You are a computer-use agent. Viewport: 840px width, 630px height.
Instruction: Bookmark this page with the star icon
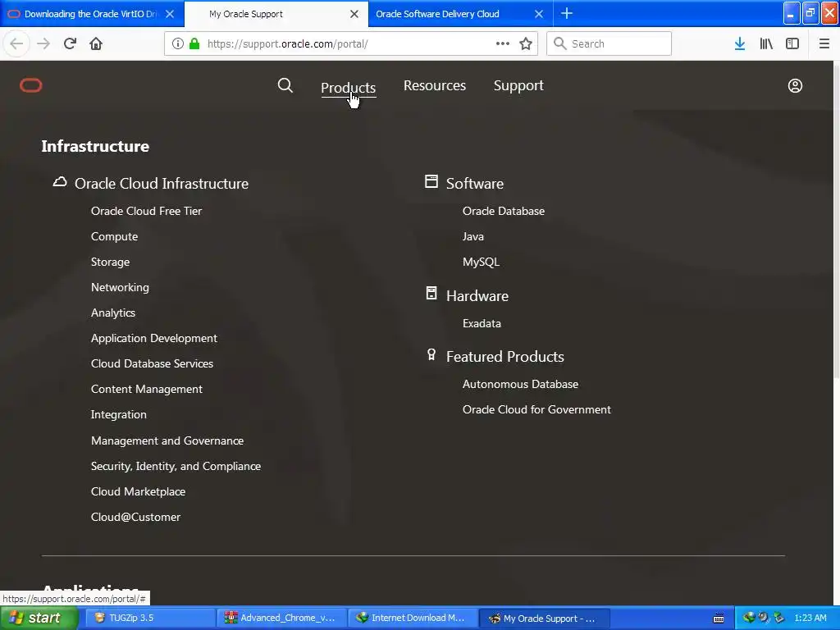click(x=526, y=44)
